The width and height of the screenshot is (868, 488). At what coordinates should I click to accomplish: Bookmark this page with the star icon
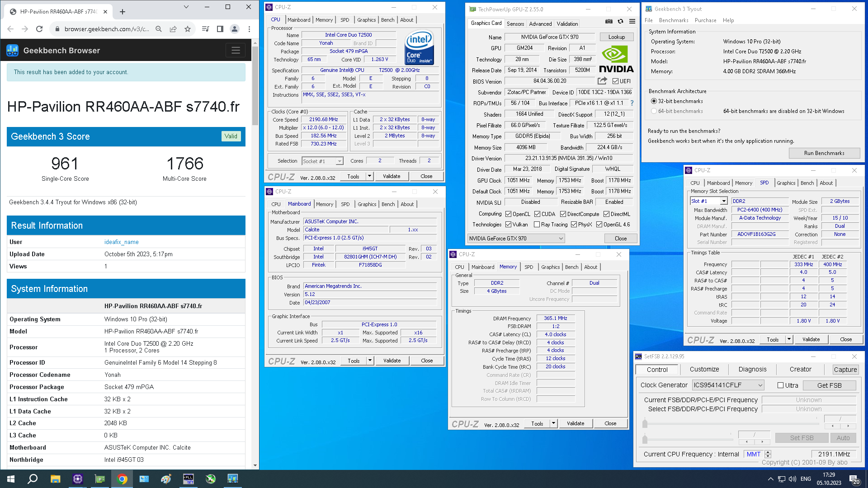[x=188, y=29]
